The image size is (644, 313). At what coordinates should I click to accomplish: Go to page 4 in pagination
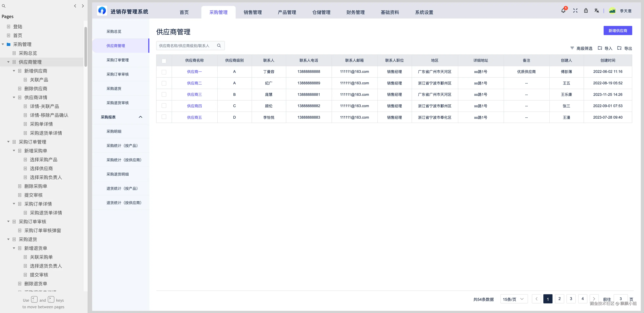tap(582, 299)
